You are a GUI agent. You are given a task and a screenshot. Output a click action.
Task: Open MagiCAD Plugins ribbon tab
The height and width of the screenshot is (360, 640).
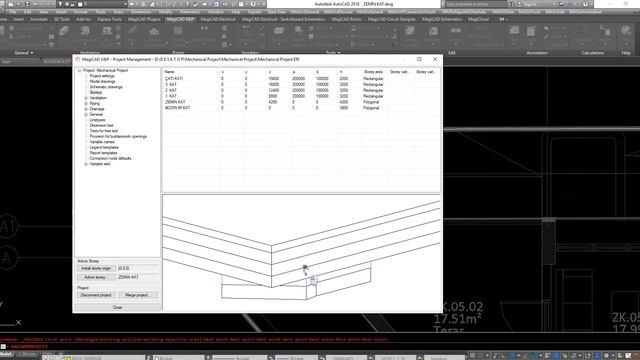(144, 19)
